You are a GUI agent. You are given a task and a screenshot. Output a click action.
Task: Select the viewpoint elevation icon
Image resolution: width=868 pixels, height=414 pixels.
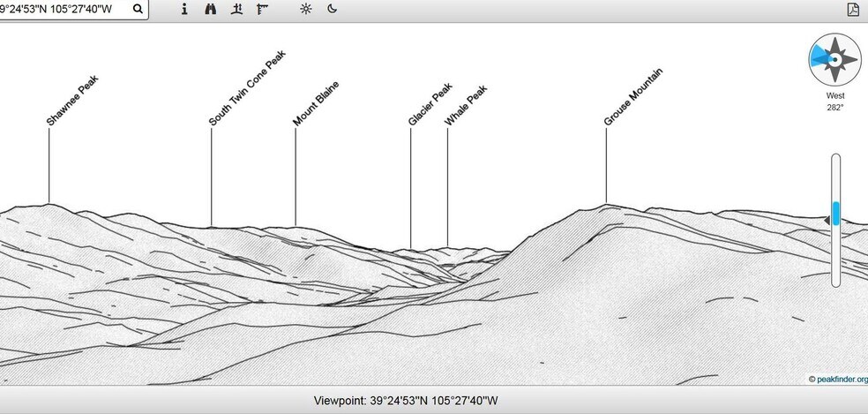(236, 9)
